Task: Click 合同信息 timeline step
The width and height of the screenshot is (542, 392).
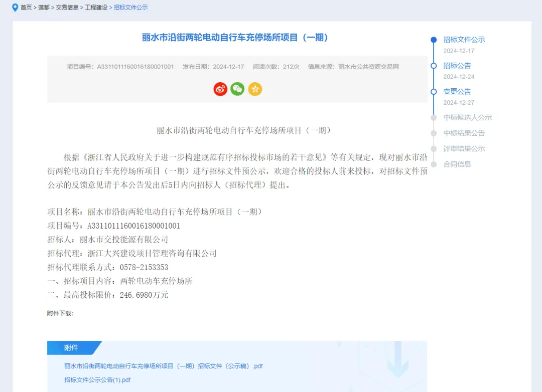Action: pyautogui.click(x=457, y=164)
